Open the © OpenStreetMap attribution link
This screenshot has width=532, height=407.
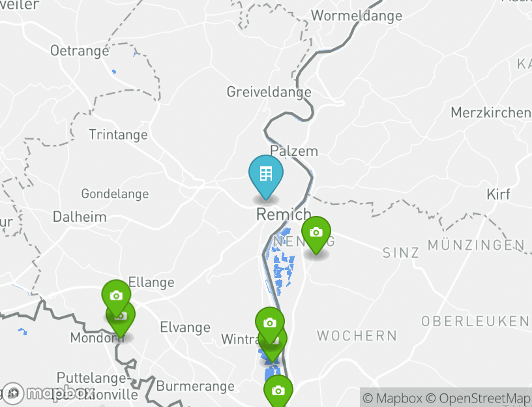click(x=478, y=398)
